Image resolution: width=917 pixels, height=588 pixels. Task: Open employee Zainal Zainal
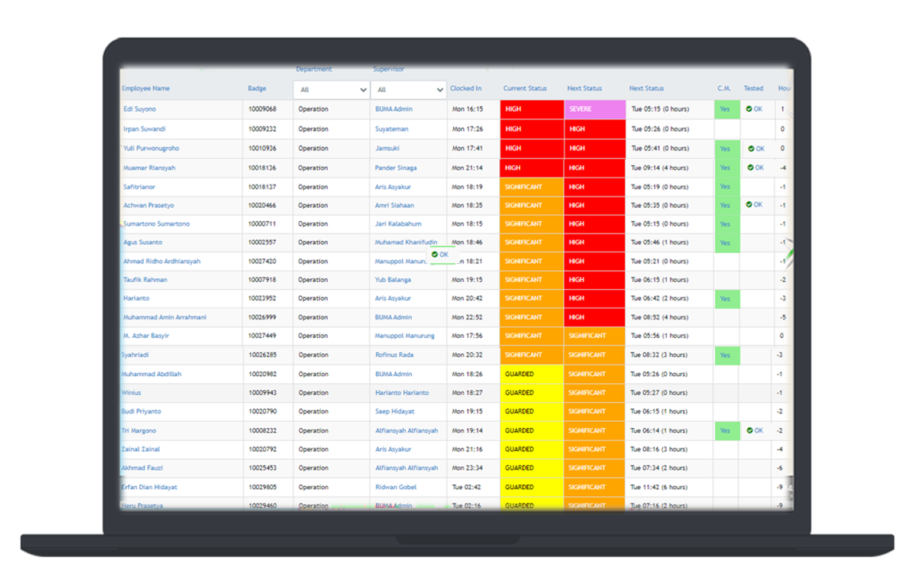(x=141, y=449)
